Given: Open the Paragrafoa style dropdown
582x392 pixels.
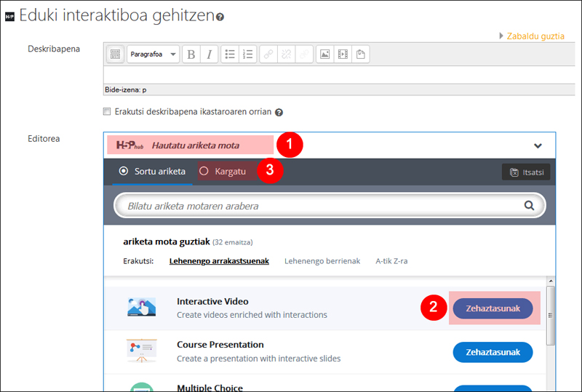Looking at the screenshot, I should (153, 55).
